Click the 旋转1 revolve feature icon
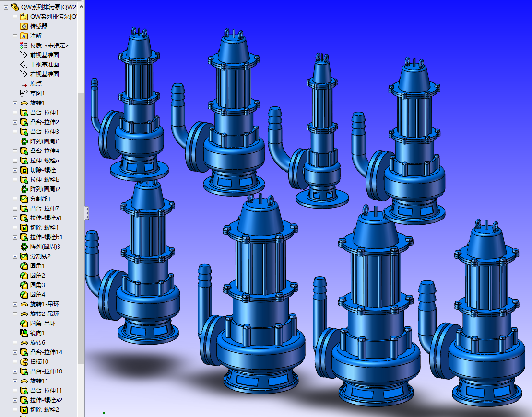532x417 pixels. tap(24, 103)
